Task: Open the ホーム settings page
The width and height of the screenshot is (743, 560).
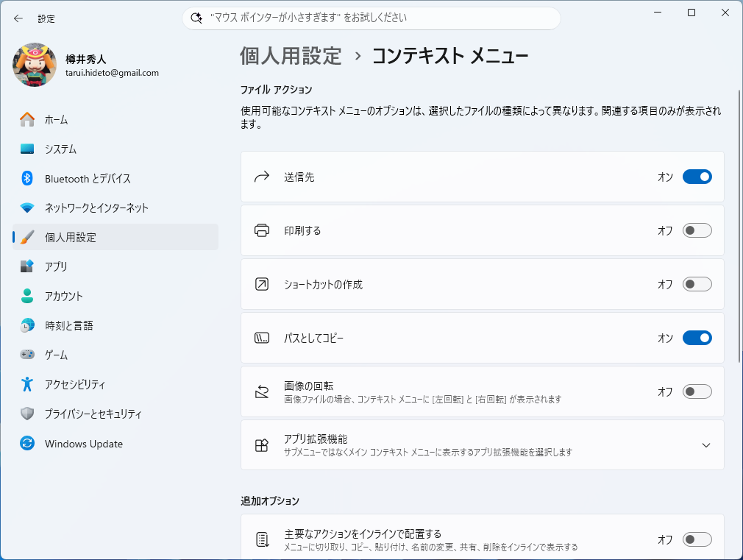Action: point(115,119)
